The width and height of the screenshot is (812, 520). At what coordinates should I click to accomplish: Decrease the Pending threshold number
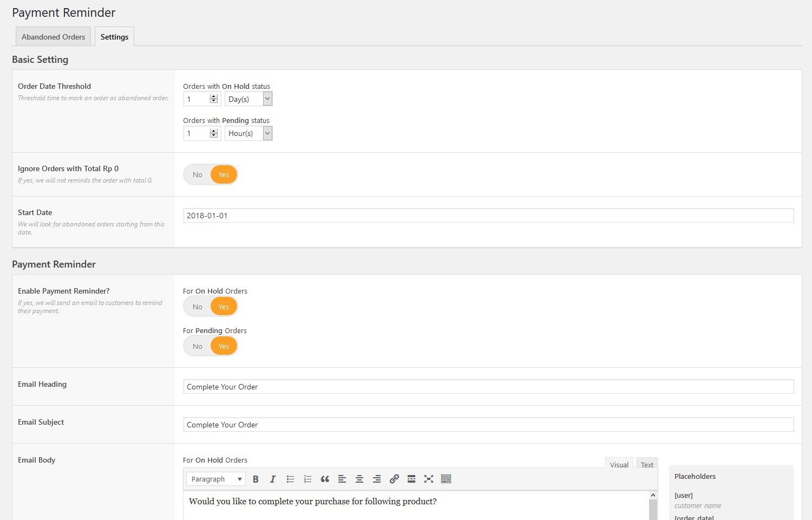tap(214, 136)
